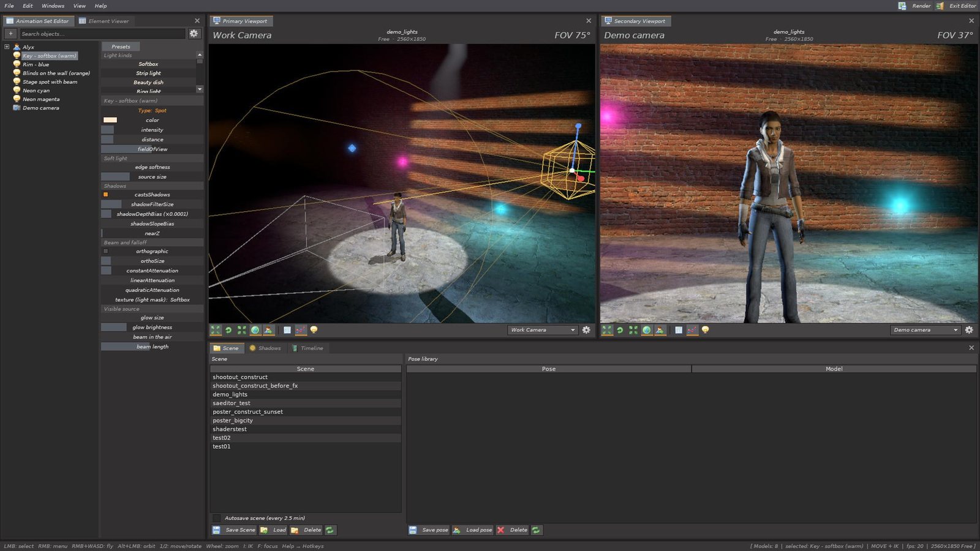This screenshot has width=980, height=551.
Task: Click the add object plus button
Action: point(10,34)
